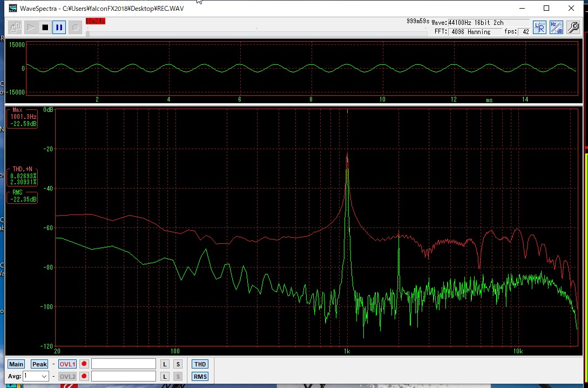
Task: Open the Avg averaging count dropdown
Action: click(44, 377)
